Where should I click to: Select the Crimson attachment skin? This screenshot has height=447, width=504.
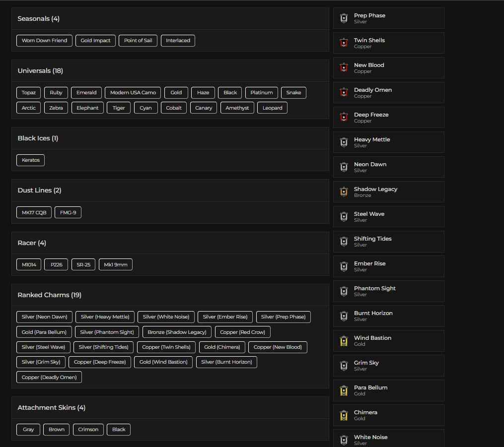pyautogui.click(x=88, y=429)
